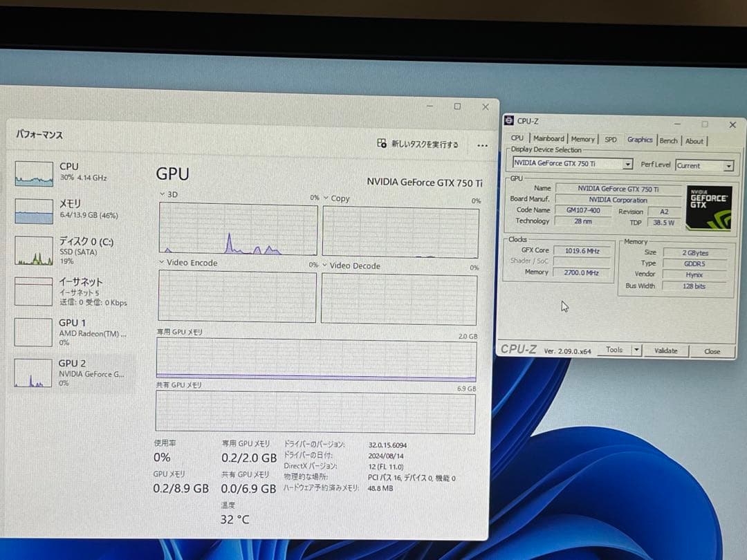Click the temperature value 32 °C
Screen dimensions: 747x560
(x=234, y=519)
